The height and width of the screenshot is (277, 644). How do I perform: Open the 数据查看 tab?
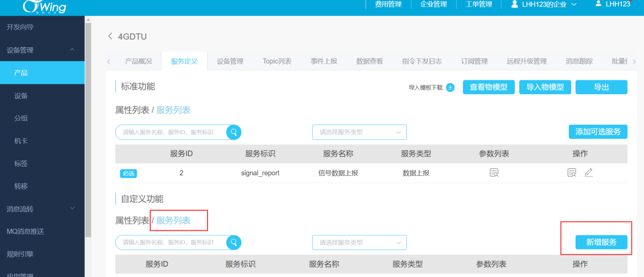coord(369,61)
